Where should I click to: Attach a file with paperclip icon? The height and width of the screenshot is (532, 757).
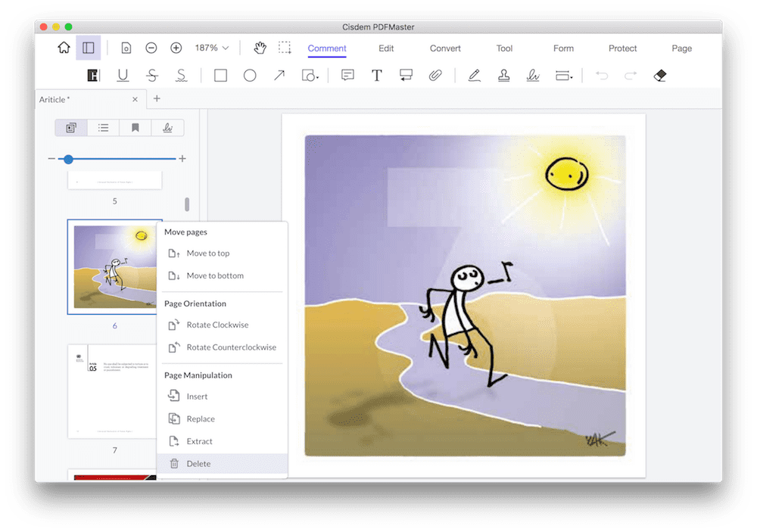coord(435,76)
